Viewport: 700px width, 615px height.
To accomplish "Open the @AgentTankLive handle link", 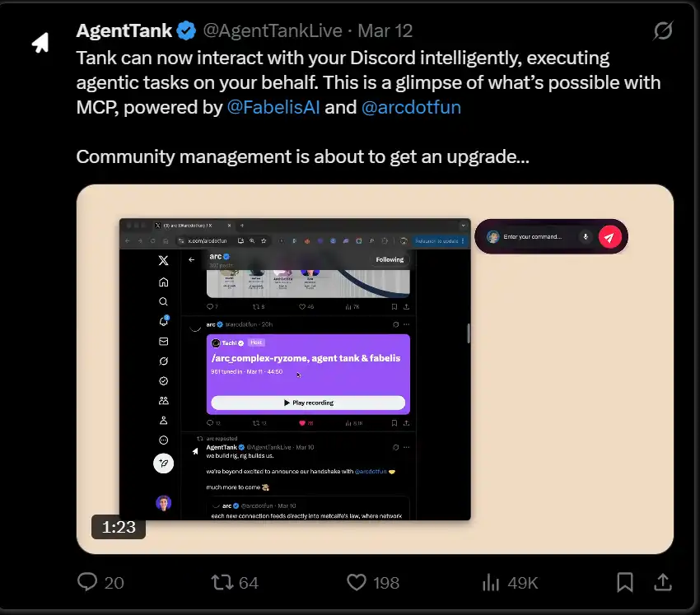I will coord(273,31).
